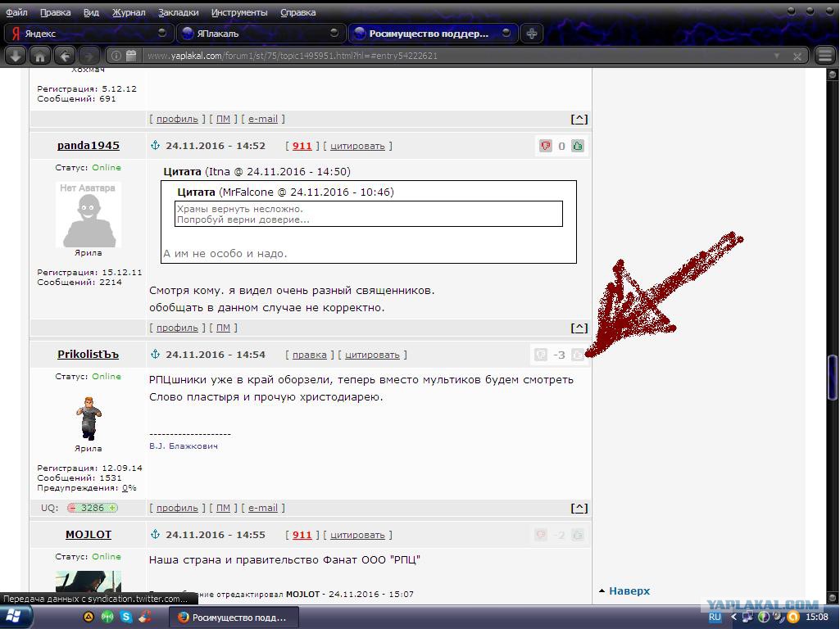Downvote panda1945's post with thumbs down
840x629 pixels.
click(545, 146)
